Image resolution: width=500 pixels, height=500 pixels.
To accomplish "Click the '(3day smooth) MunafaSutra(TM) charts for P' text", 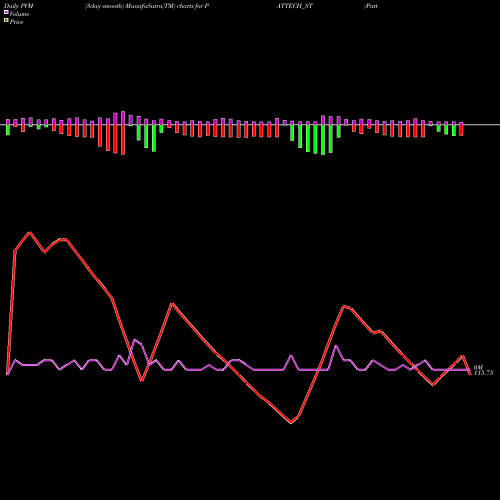I will [x=147, y=6].
